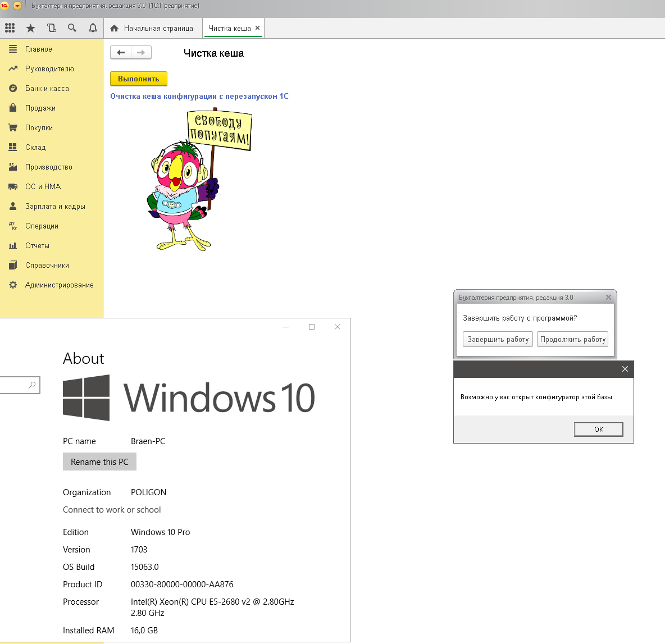
Task: Go forward with the right arrow button
Action: [141, 53]
